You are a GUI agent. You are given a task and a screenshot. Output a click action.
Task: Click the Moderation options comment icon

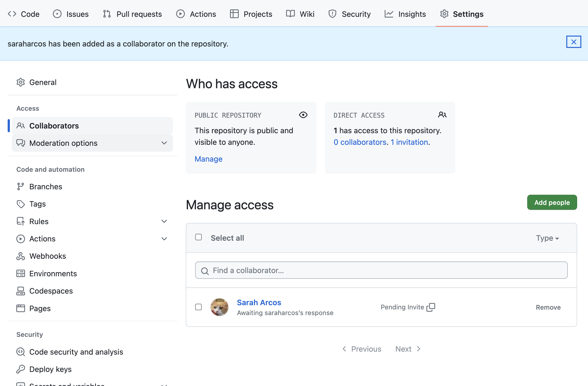pos(21,143)
